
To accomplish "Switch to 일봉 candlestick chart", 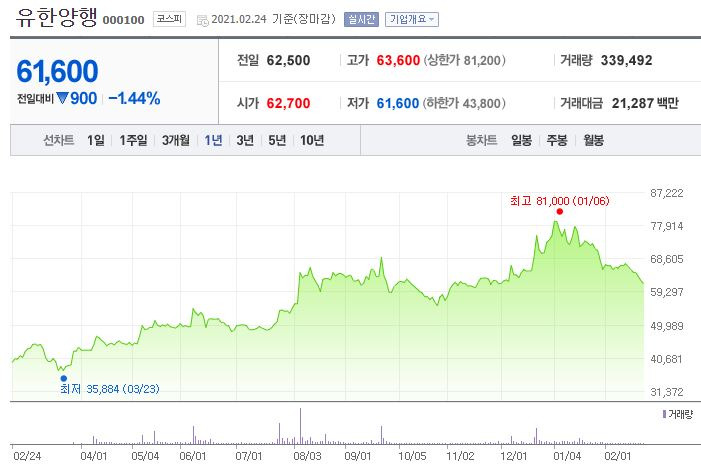I will (x=521, y=140).
